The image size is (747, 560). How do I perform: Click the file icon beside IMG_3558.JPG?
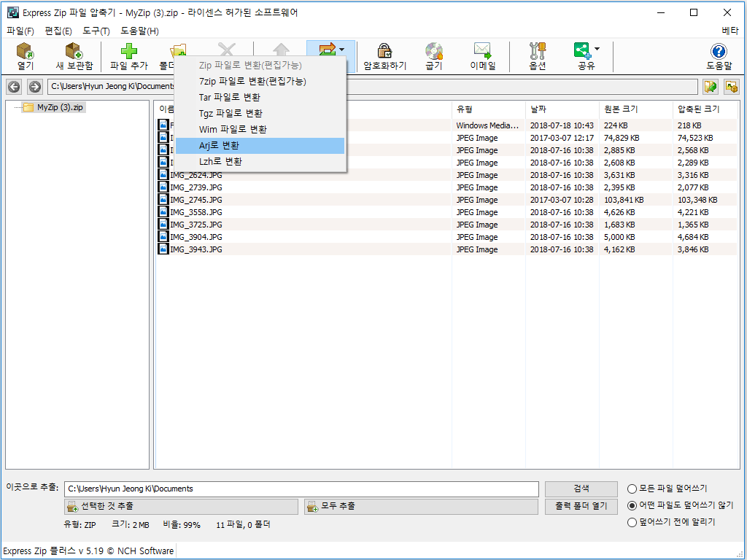[163, 211]
